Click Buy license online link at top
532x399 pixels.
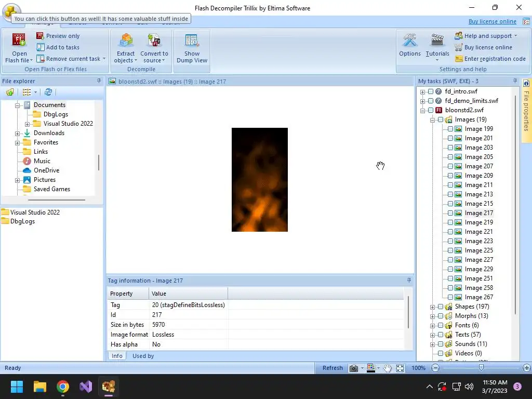coord(492,21)
